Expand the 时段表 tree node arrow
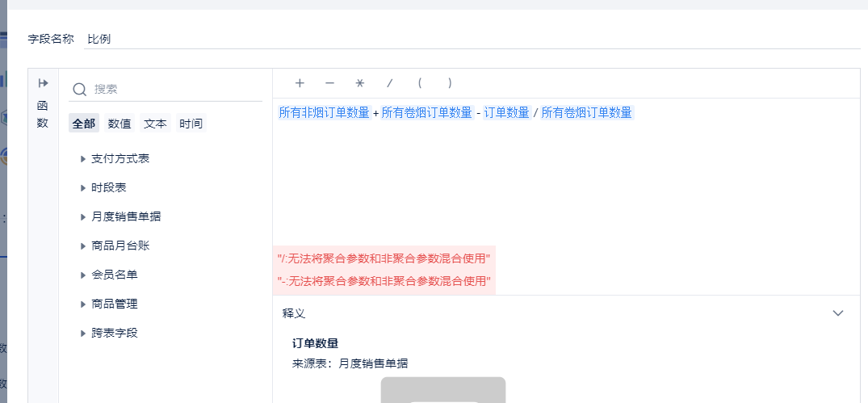 [83, 188]
